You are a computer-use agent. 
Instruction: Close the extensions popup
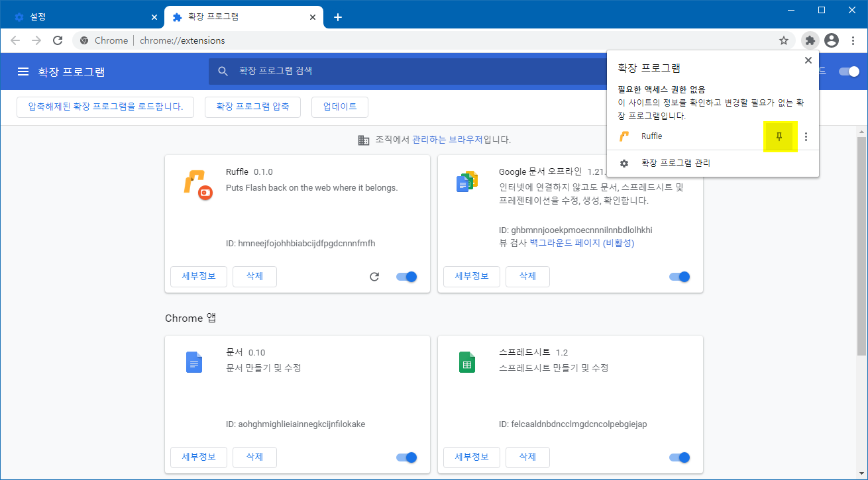[x=808, y=60]
